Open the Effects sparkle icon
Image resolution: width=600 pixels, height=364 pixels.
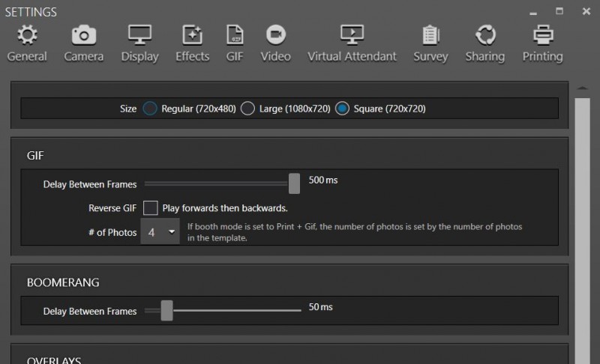(192, 35)
